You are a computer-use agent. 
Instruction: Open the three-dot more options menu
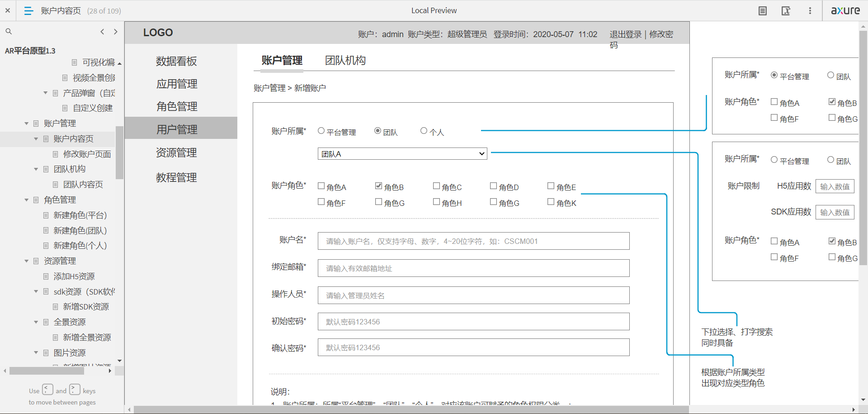(810, 10)
